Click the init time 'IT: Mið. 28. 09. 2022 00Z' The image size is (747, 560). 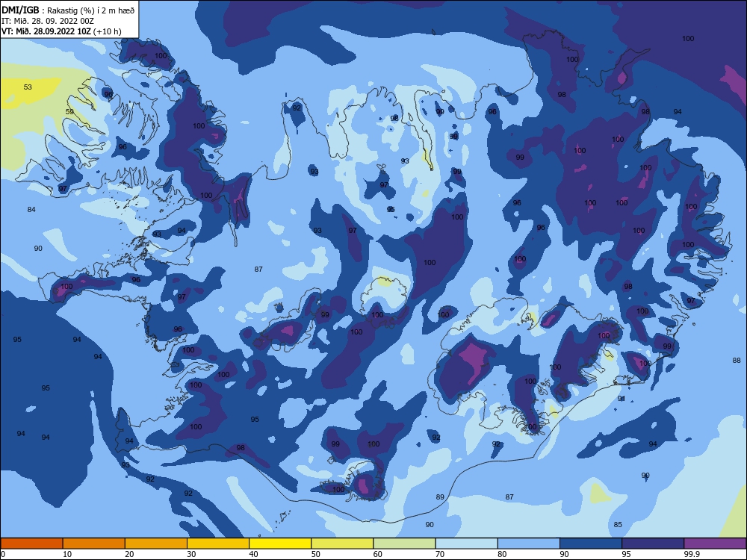[x=48, y=21]
